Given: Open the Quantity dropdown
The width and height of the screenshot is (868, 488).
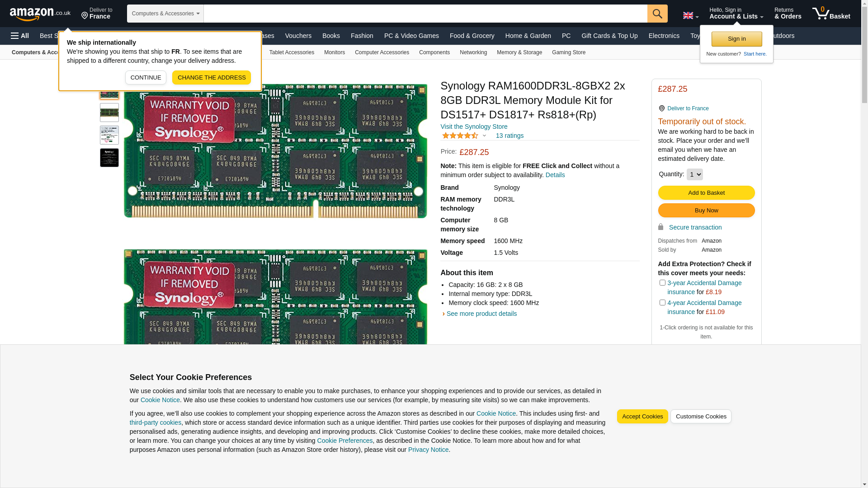Looking at the screenshot, I should [694, 174].
